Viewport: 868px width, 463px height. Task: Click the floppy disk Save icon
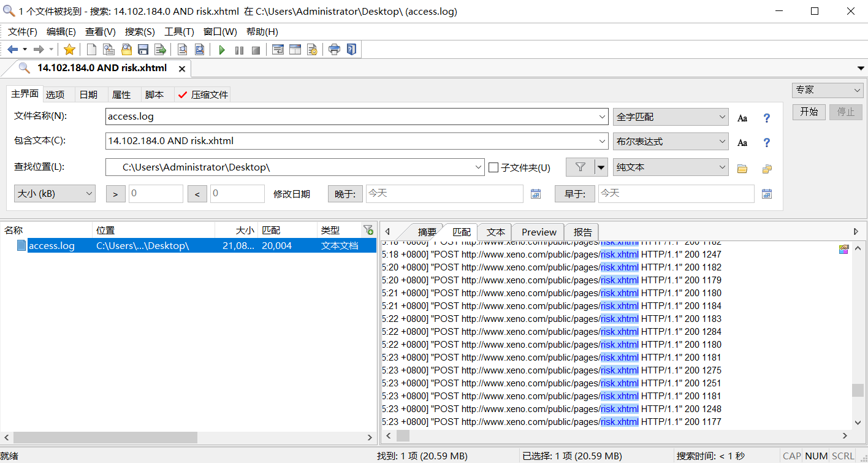pos(143,50)
